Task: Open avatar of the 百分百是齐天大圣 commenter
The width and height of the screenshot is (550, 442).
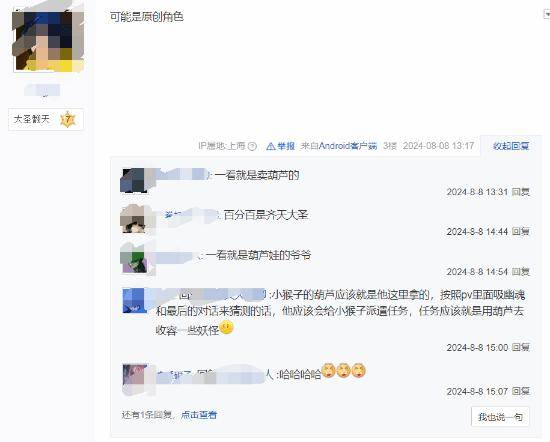Action: (x=134, y=219)
